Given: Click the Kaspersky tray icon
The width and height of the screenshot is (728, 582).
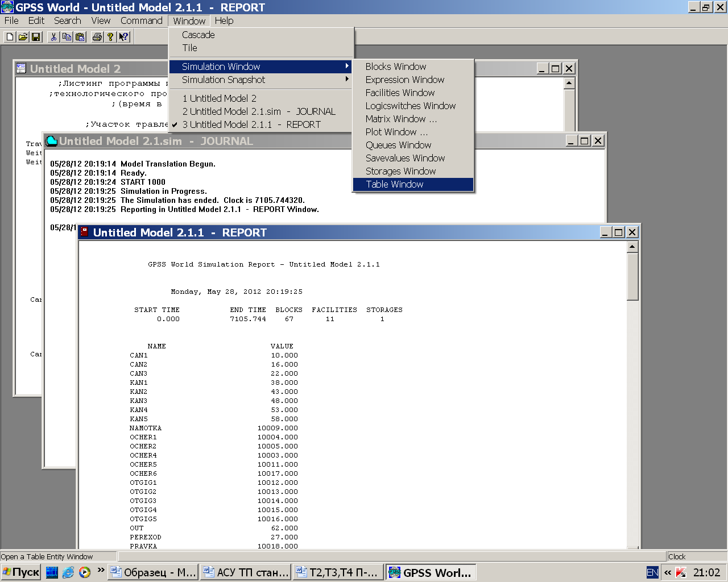Looking at the screenshot, I should pyautogui.click(x=680, y=572).
